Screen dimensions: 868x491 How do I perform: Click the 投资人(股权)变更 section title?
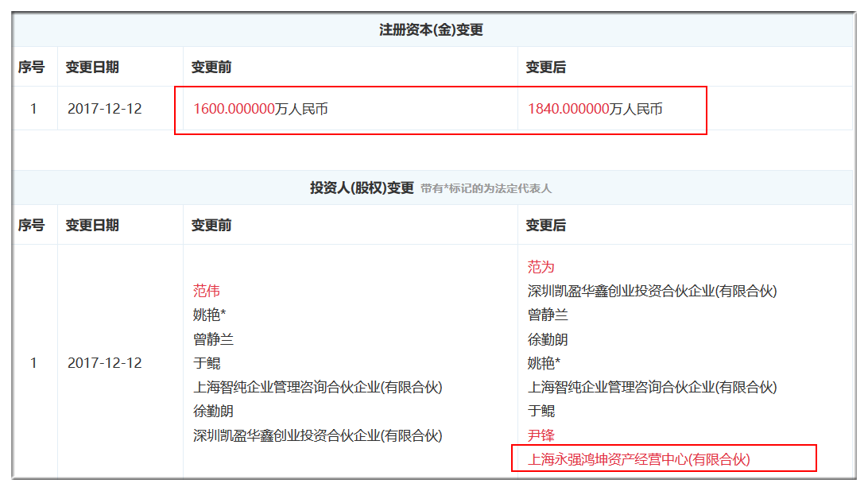(x=362, y=188)
